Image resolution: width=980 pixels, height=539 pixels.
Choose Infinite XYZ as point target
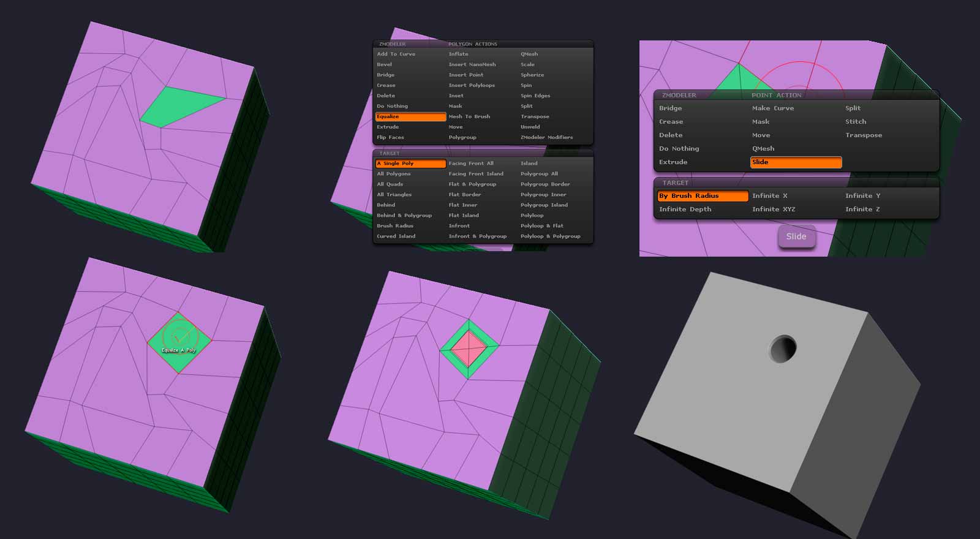point(774,209)
